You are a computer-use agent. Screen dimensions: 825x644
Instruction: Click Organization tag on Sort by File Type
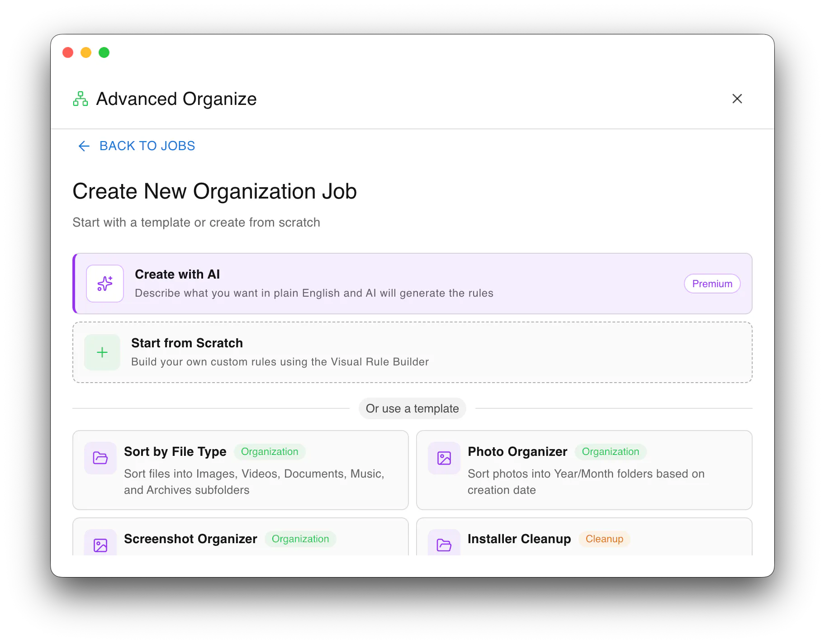click(x=270, y=452)
